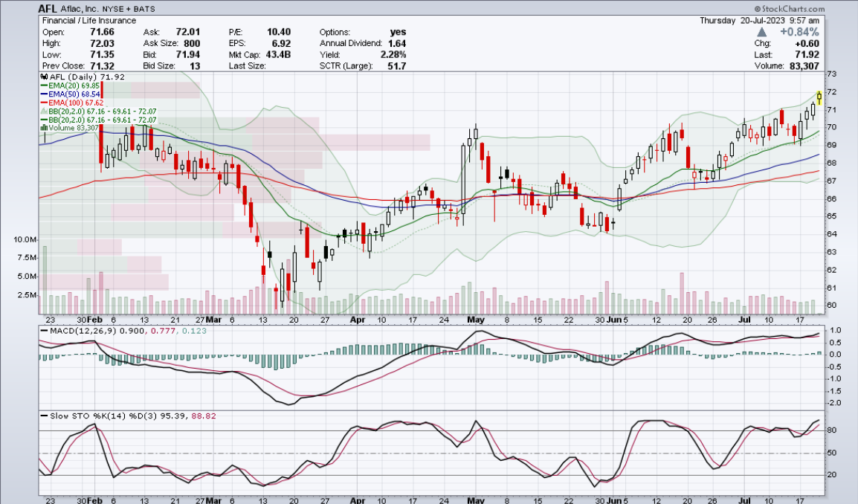Click the yellow-highlighted latest candlestick

click(x=819, y=97)
